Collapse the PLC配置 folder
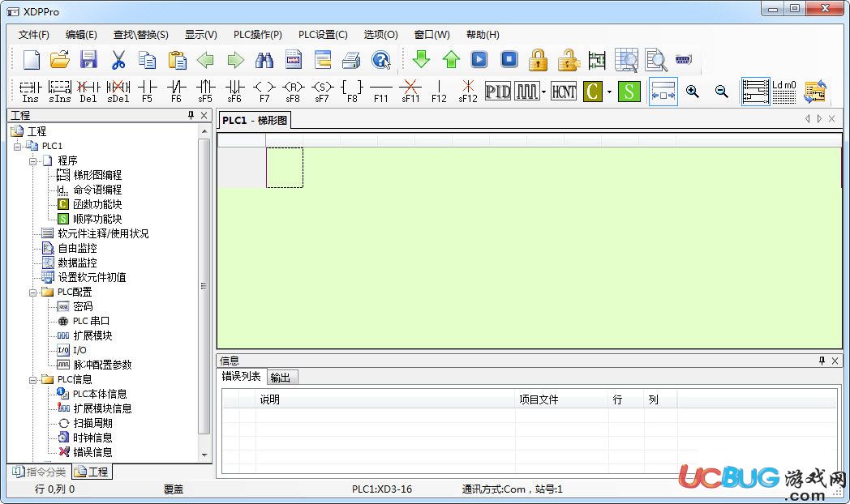Viewport: 850px width, 504px height. (32, 293)
